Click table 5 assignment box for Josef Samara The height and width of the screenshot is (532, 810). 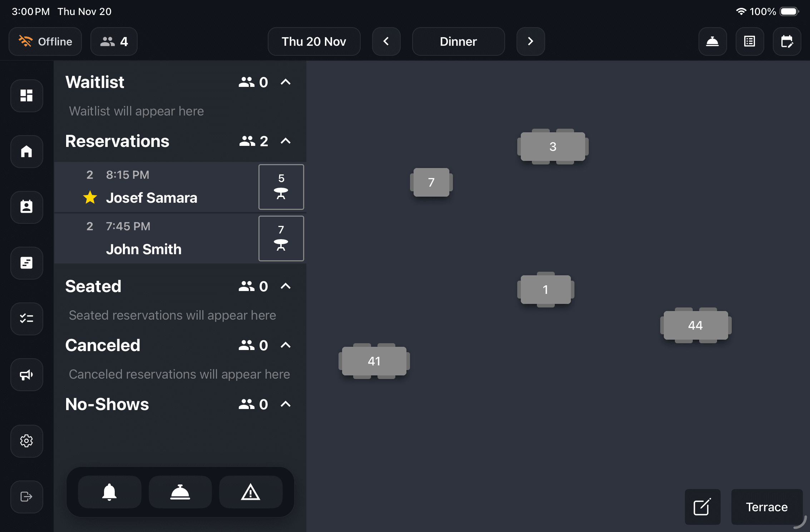point(281,187)
